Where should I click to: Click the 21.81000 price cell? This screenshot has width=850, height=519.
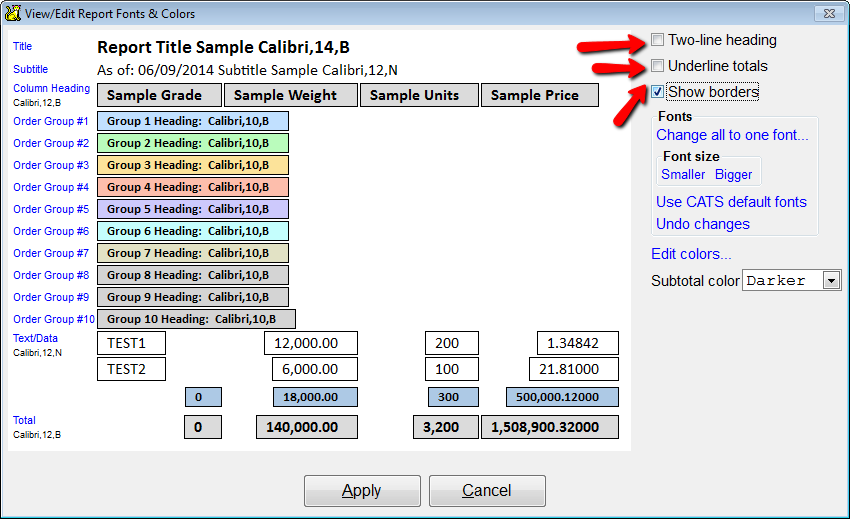(x=574, y=369)
